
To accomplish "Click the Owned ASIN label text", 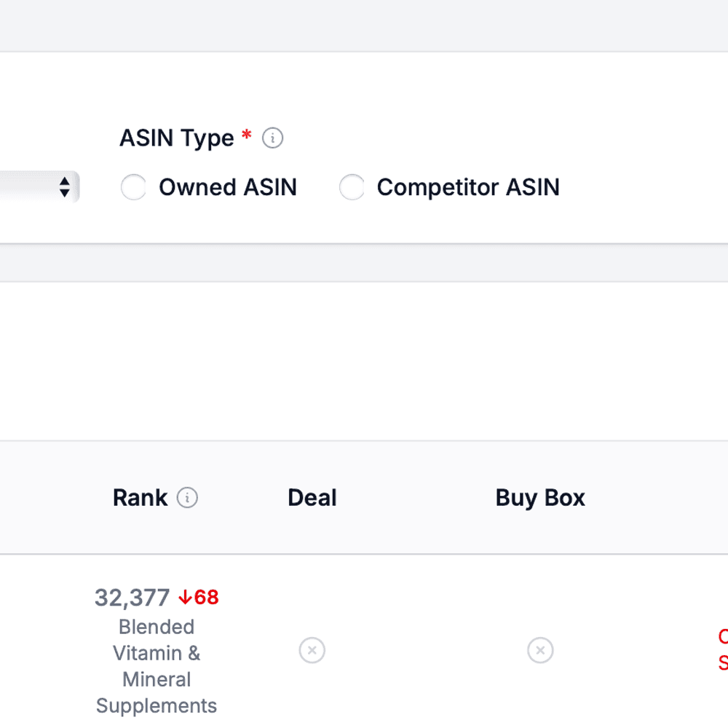I will [x=227, y=187].
